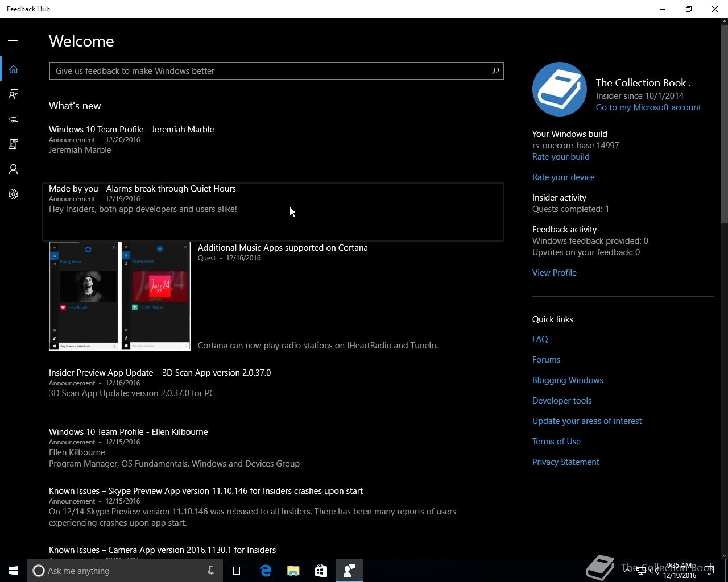Click the volume icon in system tray
Screen dimensions: 728x582
(655, 571)
